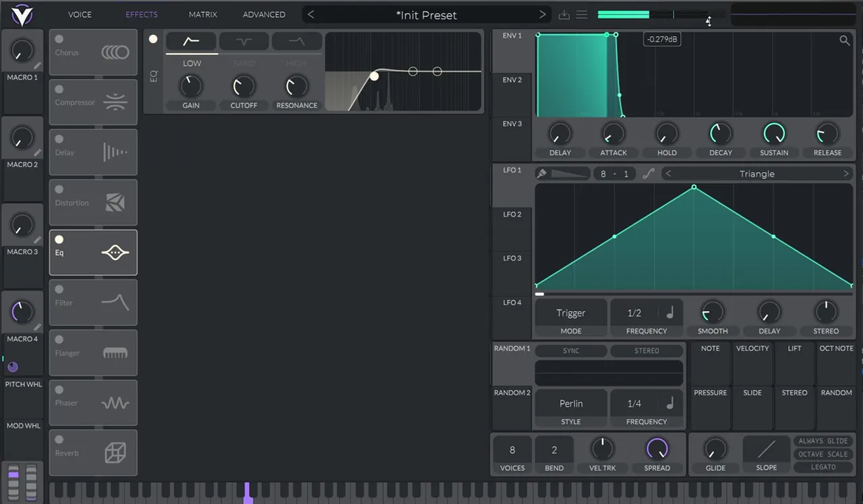
Task: Enable the Delay effect power toggle
Action: pos(59,139)
